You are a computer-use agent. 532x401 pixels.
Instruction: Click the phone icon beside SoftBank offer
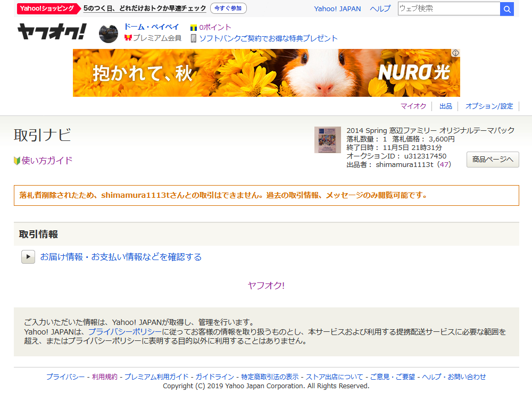194,38
